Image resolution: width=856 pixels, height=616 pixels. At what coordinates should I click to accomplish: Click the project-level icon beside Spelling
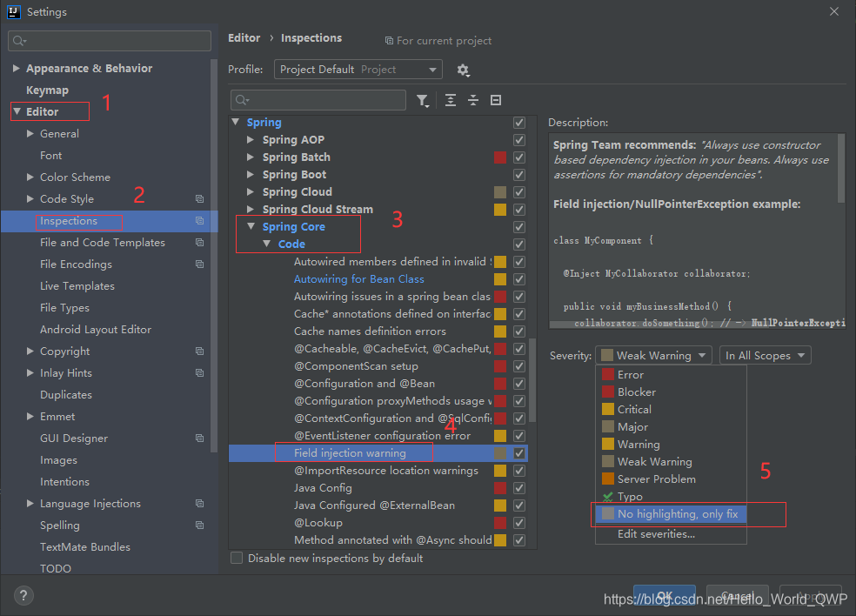click(x=200, y=526)
